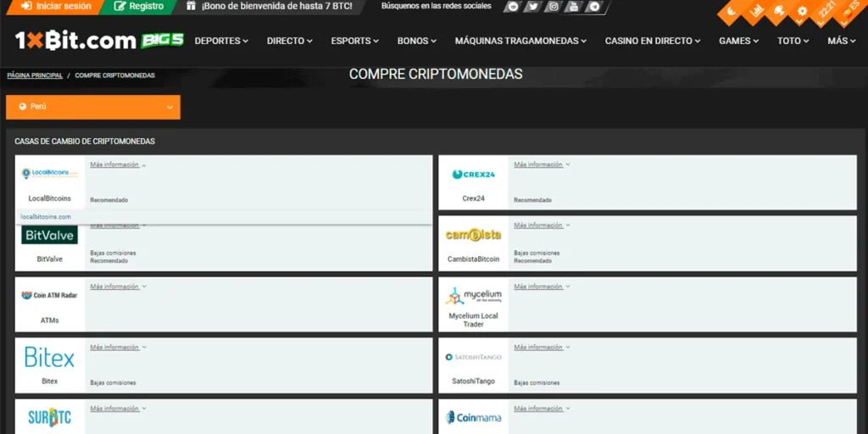This screenshot has width=868, height=434.
Task: Open the DIRECTO menu
Action: tap(290, 41)
